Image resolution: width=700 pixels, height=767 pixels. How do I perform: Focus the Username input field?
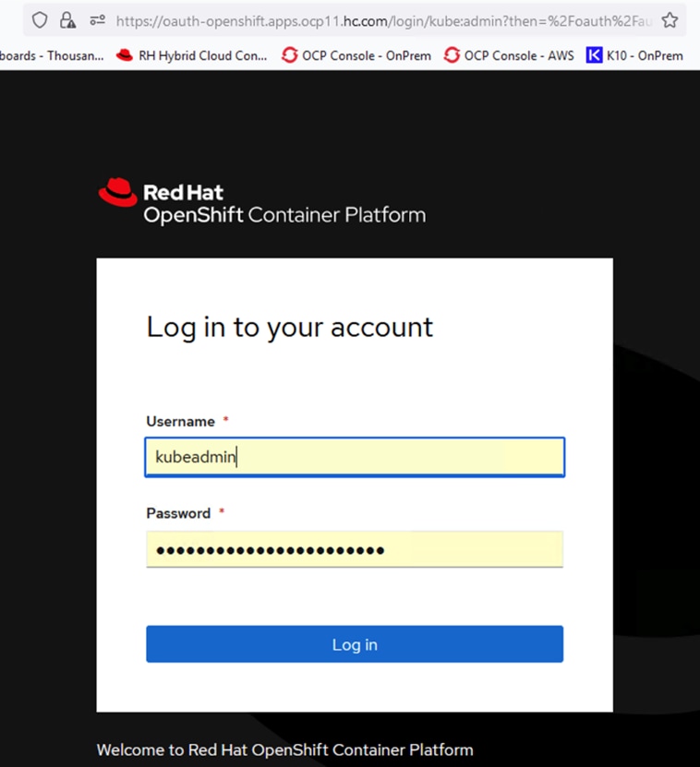click(355, 457)
